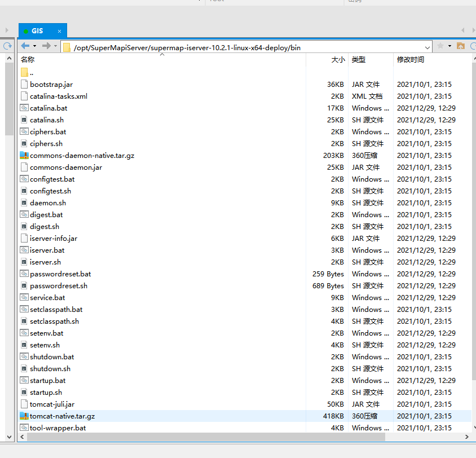Select passwordreset.bat file icon
476x458 pixels.
(x=24, y=274)
